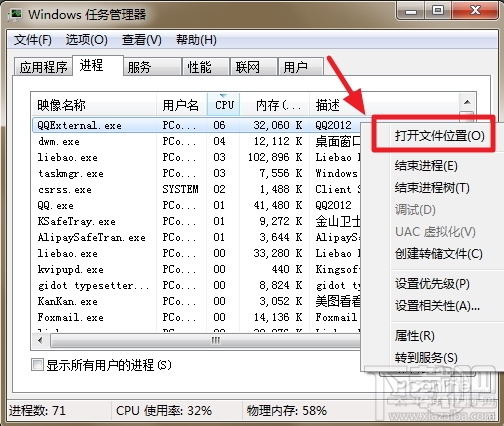The width and height of the screenshot is (504, 426).
Task: Open the 选项(O) menu
Action: click(x=87, y=40)
